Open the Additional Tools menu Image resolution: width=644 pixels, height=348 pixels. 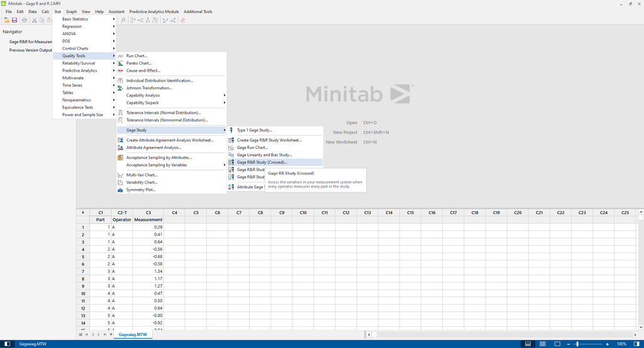(198, 11)
